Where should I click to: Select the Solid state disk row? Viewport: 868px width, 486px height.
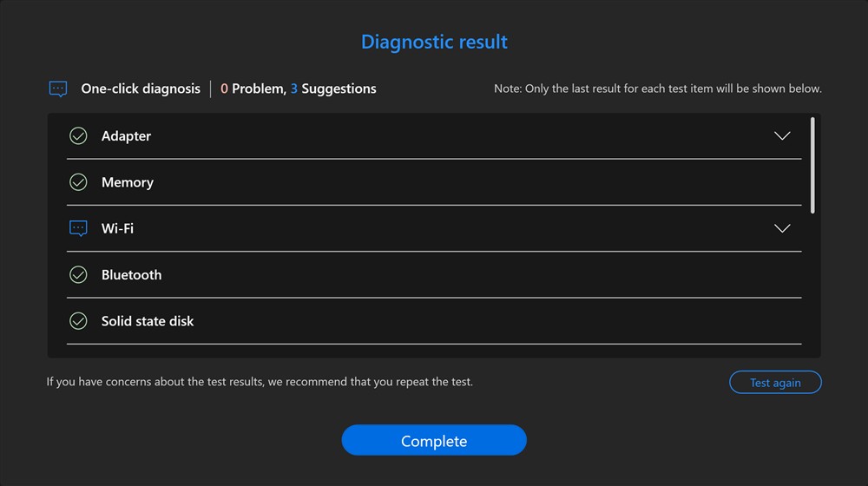coord(434,321)
